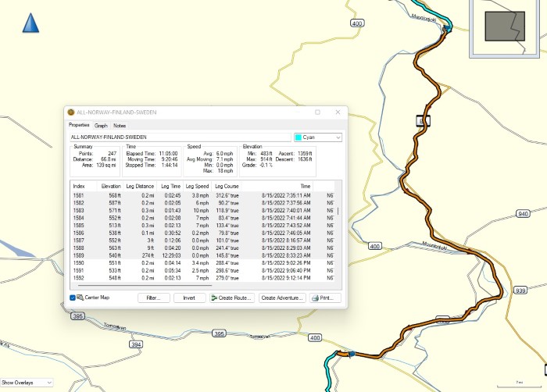Maximize the track properties dialog
Viewport: 547px width, 392px height.
317,112
